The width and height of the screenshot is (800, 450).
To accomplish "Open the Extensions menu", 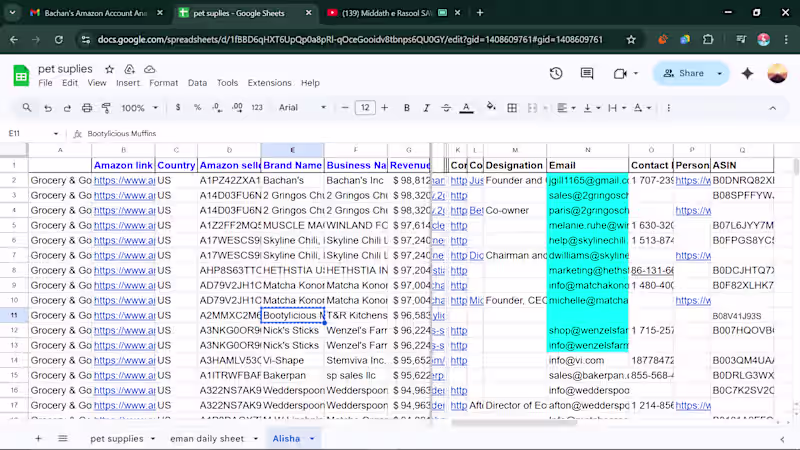I will pyautogui.click(x=269, y=83).
